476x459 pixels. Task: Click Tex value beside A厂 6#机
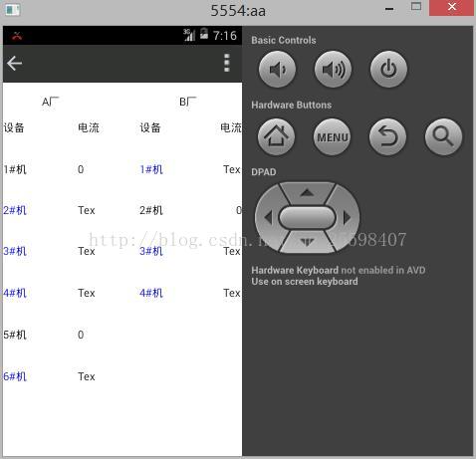pos(87,376)
